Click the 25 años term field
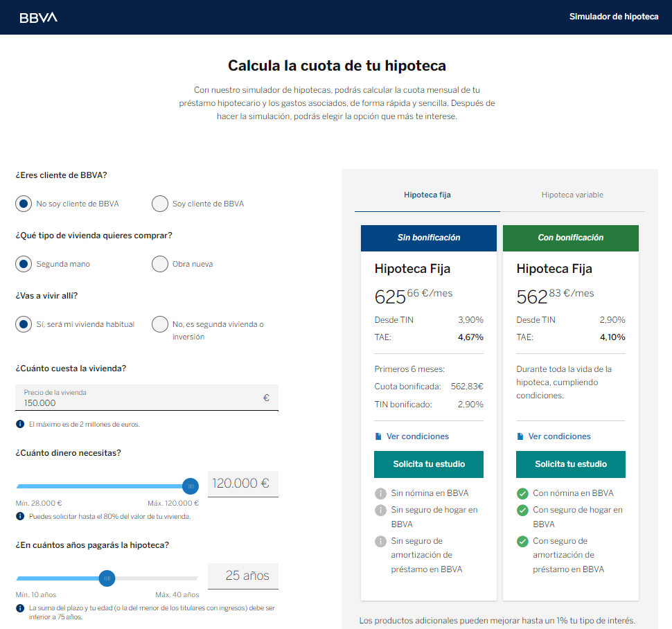 [x=243, y=576]
